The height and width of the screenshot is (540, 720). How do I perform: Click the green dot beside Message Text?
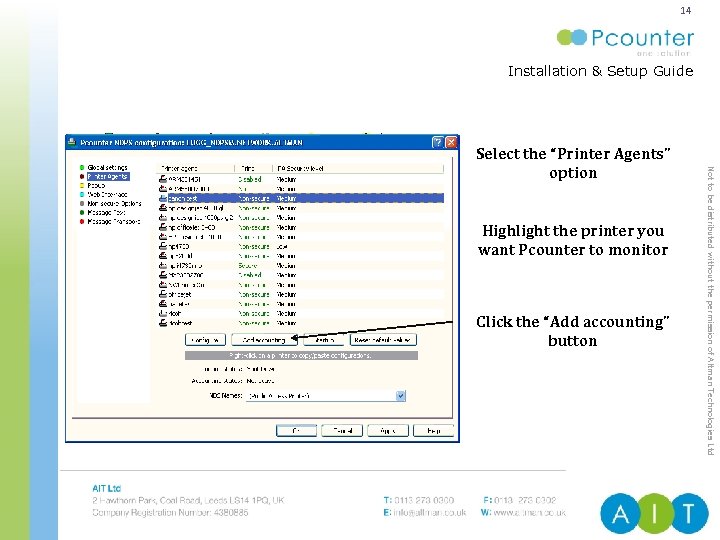pyautogui.click(x=82, y=213)
